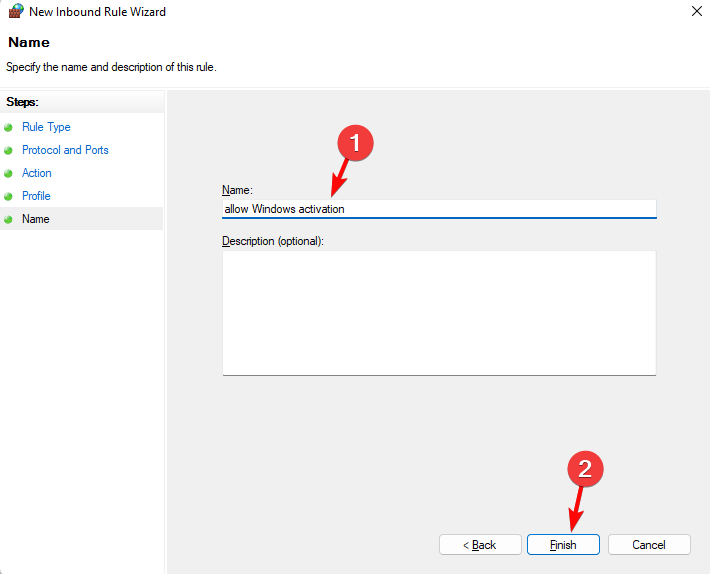The width and height of the screenshot is (710, 574).
Task: Select the Profile step
Action: pyautogui.click(x=36, y=196)
